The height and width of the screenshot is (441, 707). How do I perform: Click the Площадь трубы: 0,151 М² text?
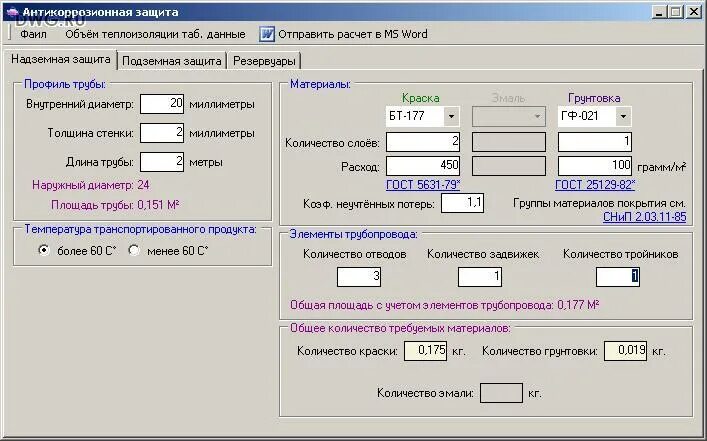(x=115, y=205)
